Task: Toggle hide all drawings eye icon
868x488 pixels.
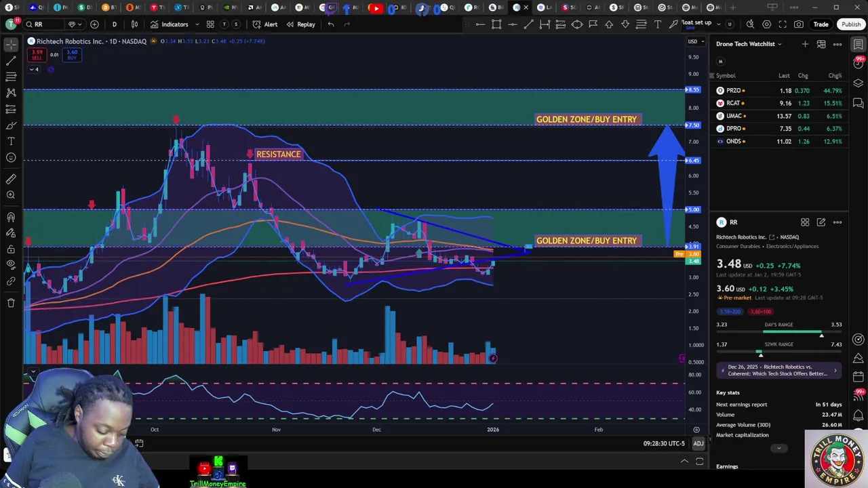Action: [x=11, y=264]
